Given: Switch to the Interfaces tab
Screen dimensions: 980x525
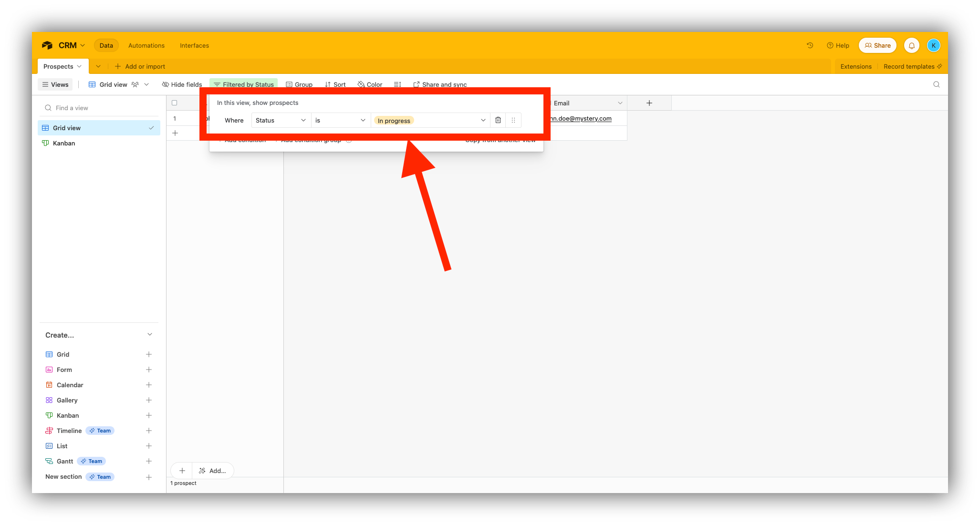Looking at the screenshot, I should (x=194, y=45).
